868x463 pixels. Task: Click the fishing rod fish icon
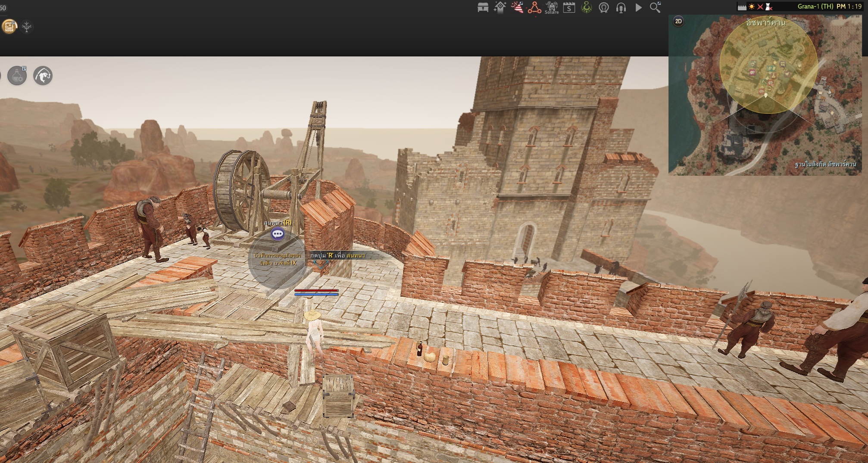click(x=43, y=76)
